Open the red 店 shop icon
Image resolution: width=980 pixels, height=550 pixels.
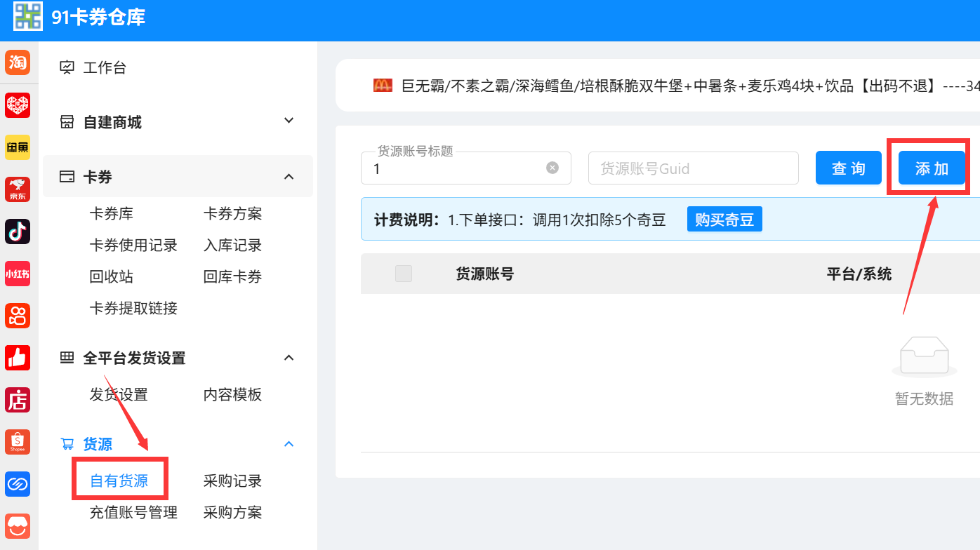pyautogui.click(x=18, y=400)
